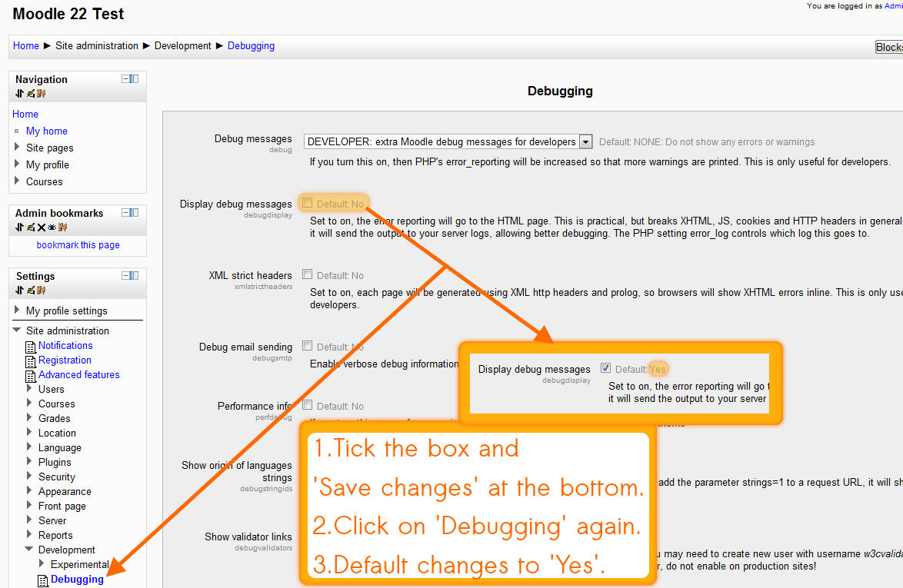Open the Home link in the Navigation block
903x588 pixels.
tap(25, 114)
